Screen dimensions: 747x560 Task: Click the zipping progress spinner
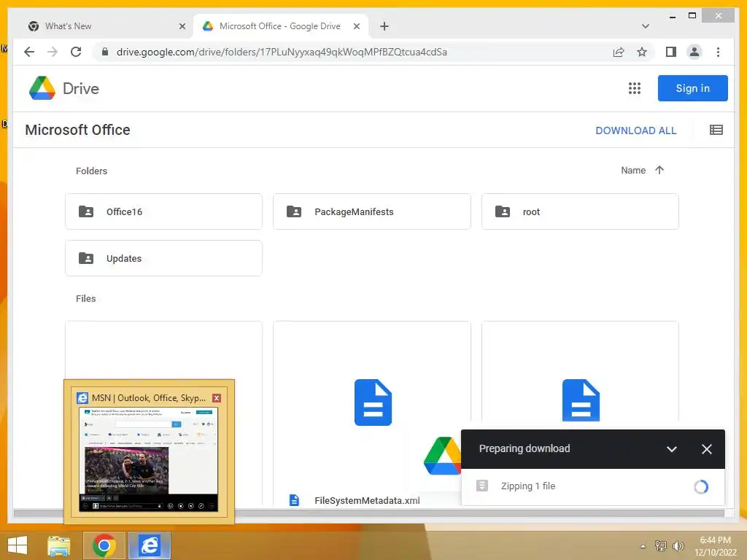click(x=701, y=486)
